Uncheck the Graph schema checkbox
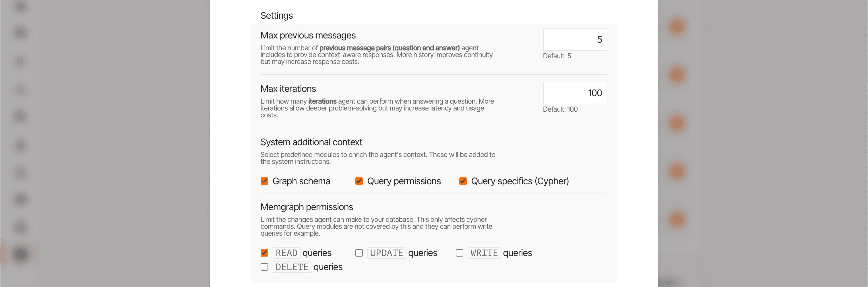Screen dimensions: 868x287 coord(264,181)
